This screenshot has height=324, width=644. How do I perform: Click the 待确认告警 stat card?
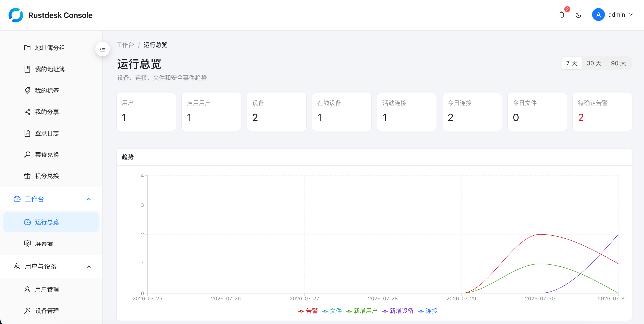coord(602,112)
